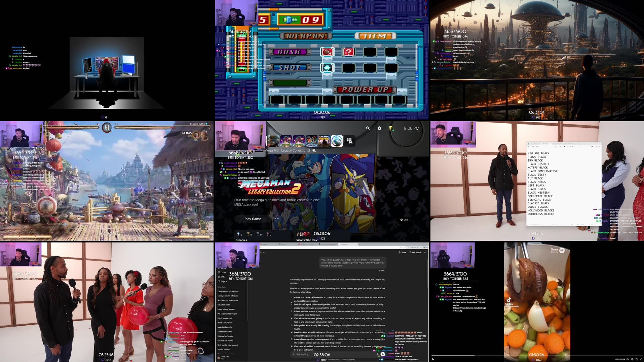Open search on the PS5 home screen
This screenshot has height=362, width=644.
(x=368, y=128)
